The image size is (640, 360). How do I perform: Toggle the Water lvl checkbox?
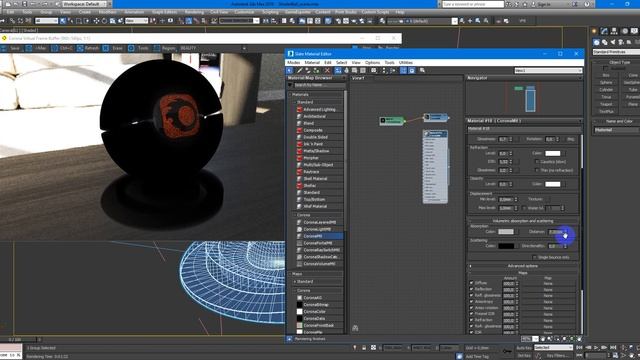pos(524,208)
